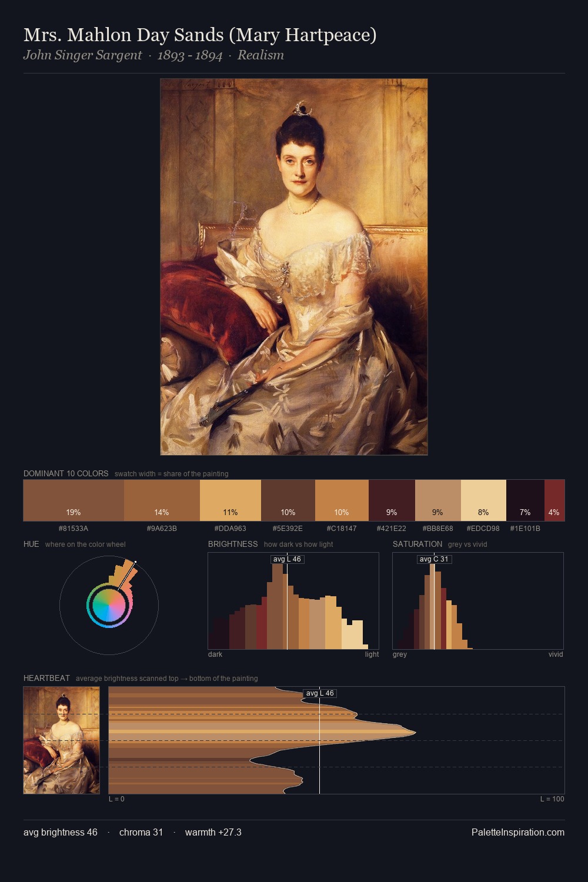Click 'avg brightness 46' in footer
The height and width of the screenshot is (882, 588).
coord(61,832)
